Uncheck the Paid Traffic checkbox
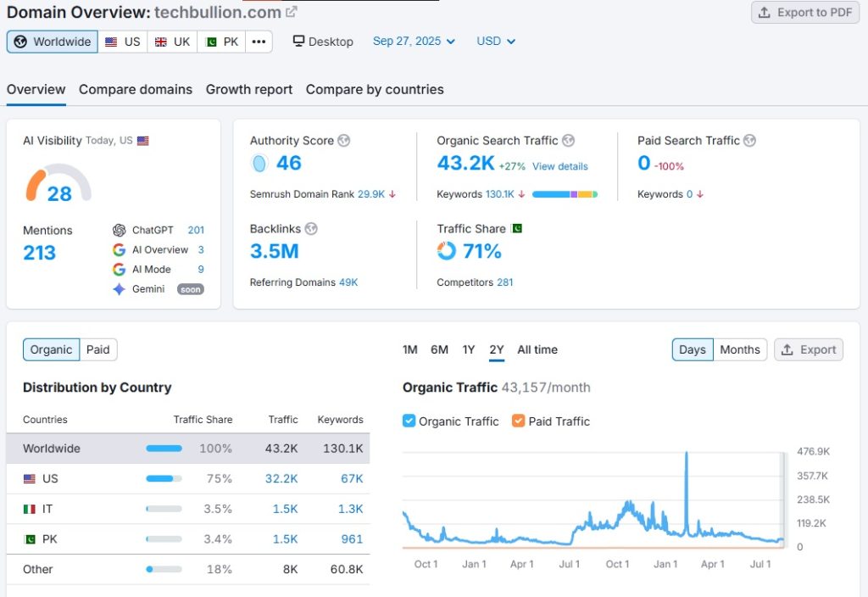 [519, 421]
